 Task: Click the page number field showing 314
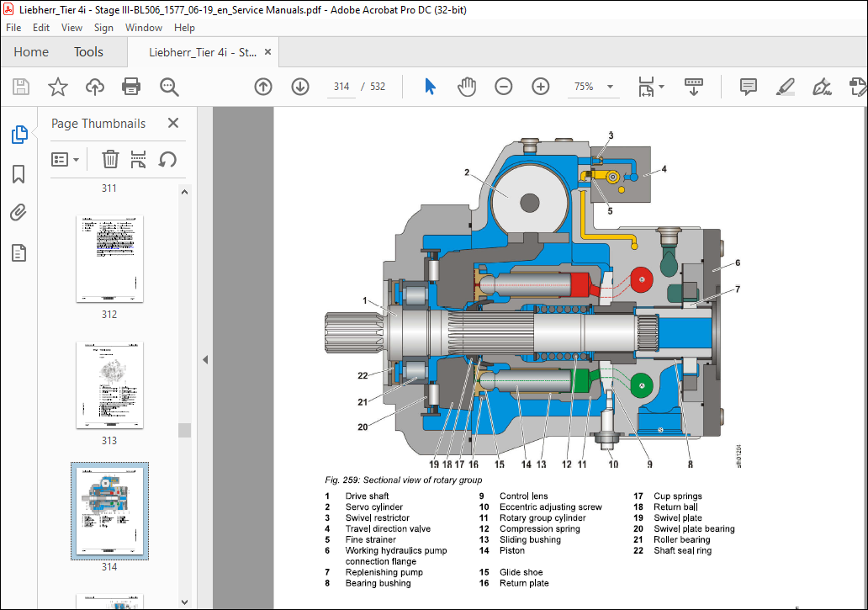[x=341, y=87]
